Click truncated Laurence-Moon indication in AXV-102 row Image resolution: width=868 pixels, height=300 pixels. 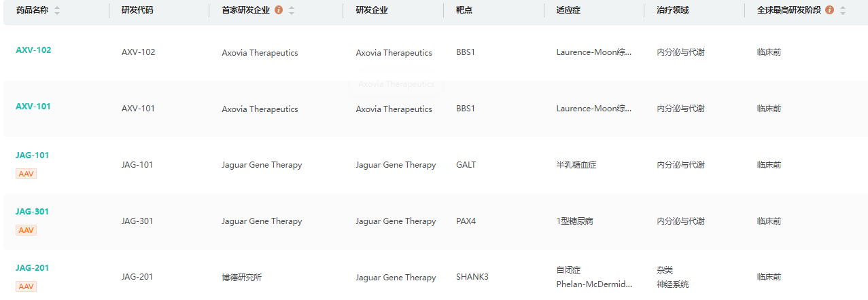[x=594, y=53]
